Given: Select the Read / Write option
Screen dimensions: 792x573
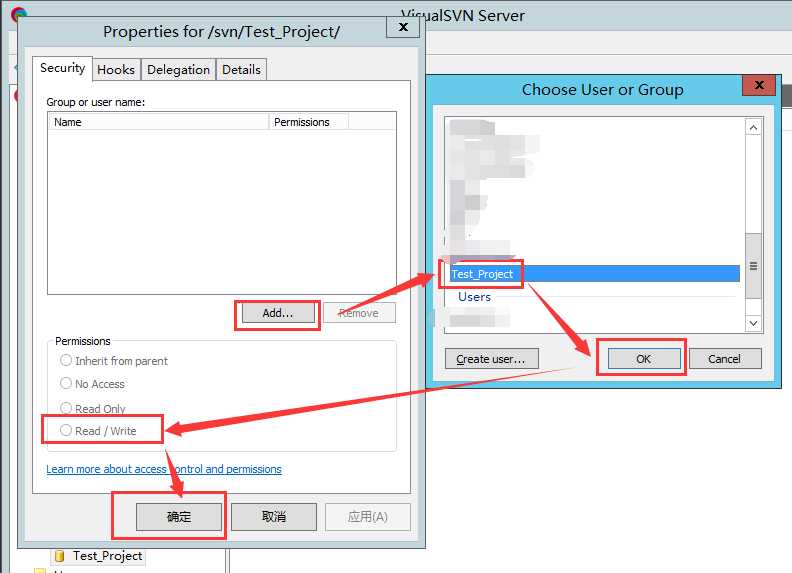Looking at the screenshot, I should tap(98, 431).
